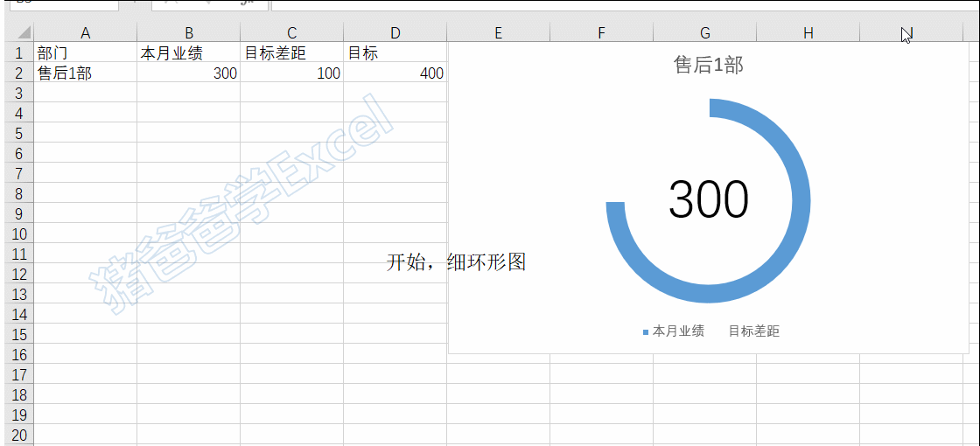980x446 pixels.
Task: Click legend entry 目标差距
Action: click(x=753, y=331)
